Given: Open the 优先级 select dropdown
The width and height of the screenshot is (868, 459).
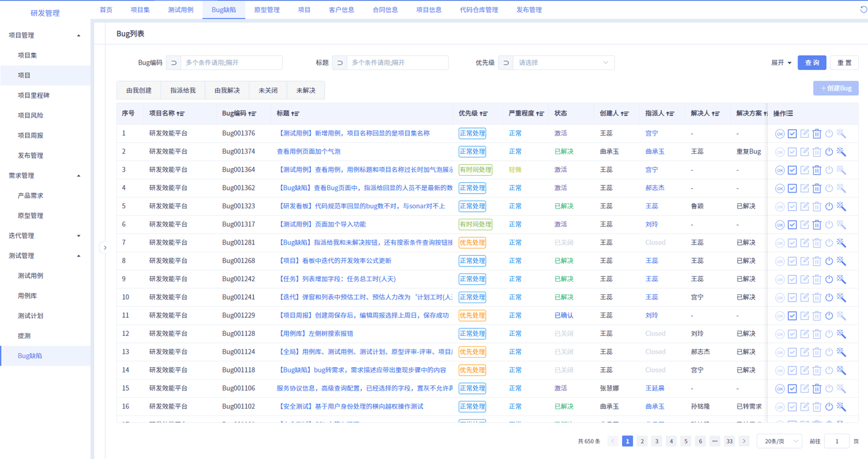Looking at the screenshot, I should point(563,63).
